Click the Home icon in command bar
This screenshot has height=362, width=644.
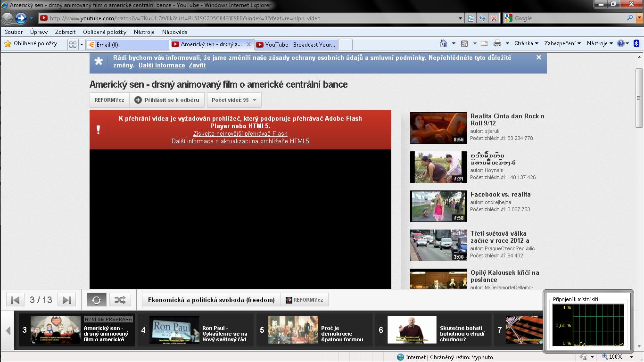443,43
